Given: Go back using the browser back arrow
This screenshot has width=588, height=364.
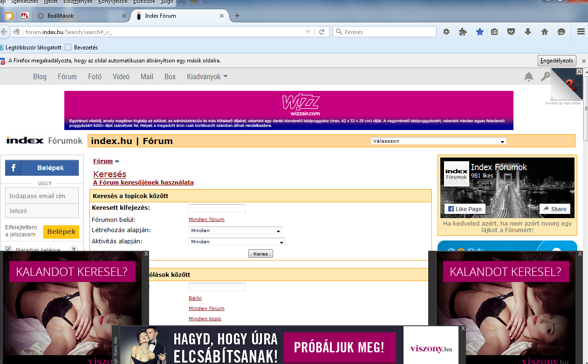Looking at the screenshot, I should point(4,32).
